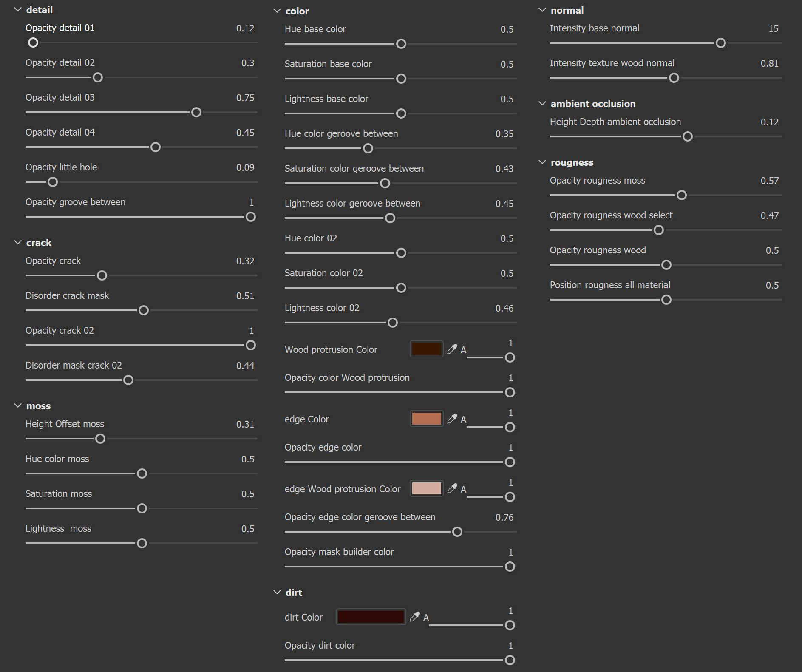Collapse the rougness section
The width and height of the screenshot is (802, 672).
pos(542,162)
